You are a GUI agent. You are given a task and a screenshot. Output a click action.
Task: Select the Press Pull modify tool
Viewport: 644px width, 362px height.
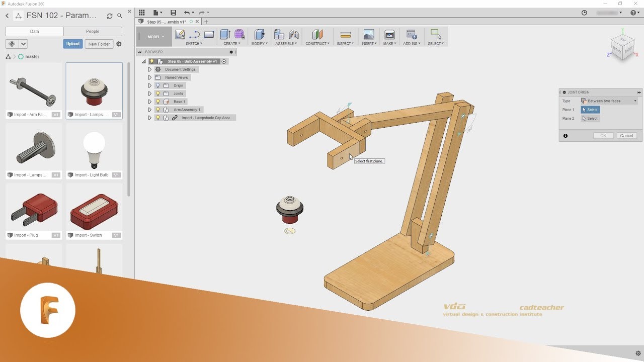point(259,34)
